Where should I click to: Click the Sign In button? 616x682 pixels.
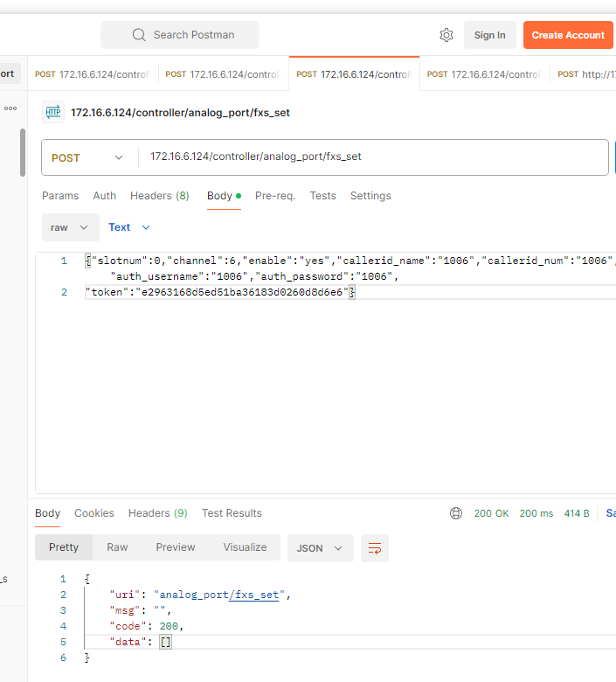click(490, 35)
